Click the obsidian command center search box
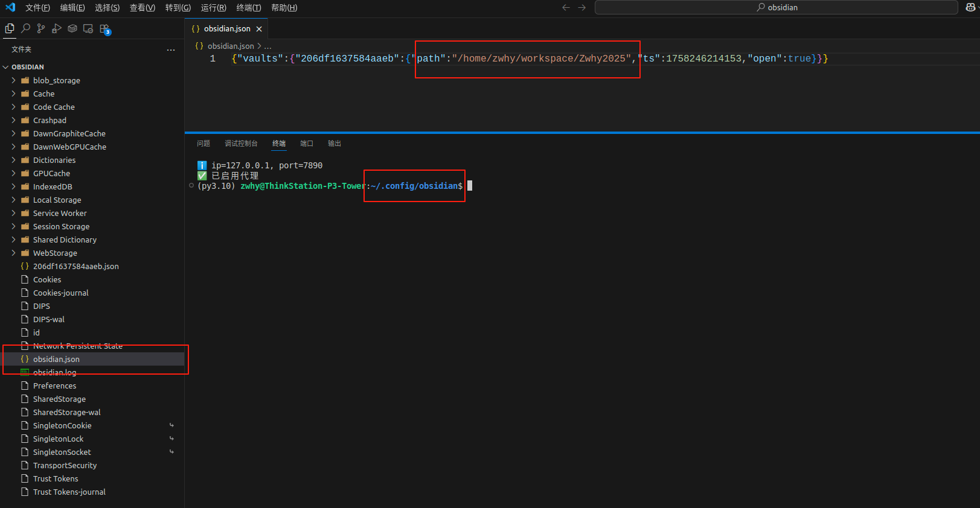The image size is (980, 508). click(x=776, y=7)
